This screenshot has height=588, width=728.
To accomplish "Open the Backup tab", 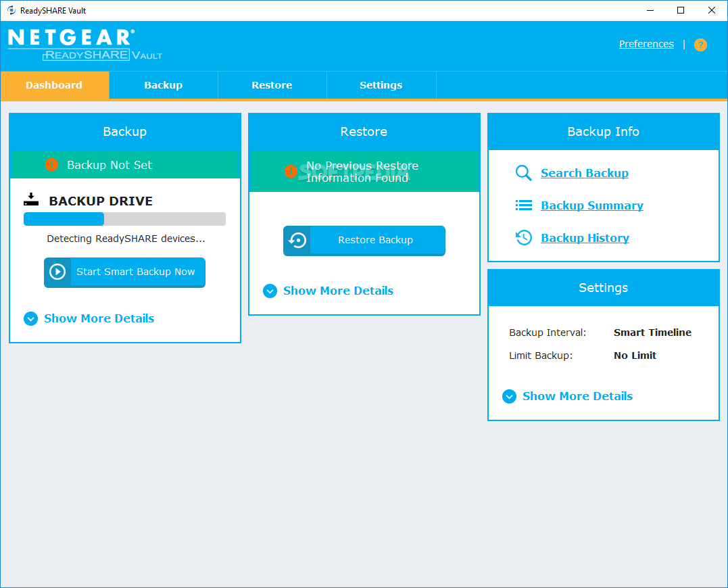I will point(164,85).
